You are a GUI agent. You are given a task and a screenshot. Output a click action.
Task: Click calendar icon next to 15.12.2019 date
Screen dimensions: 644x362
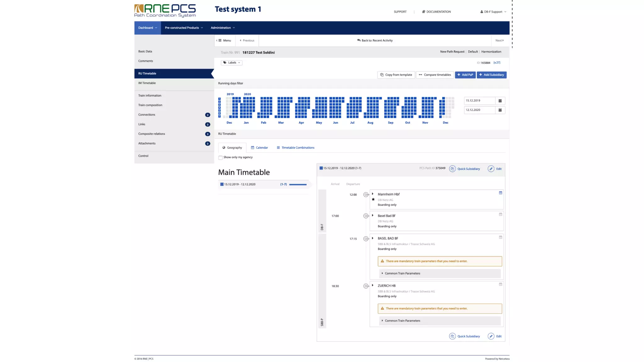(x=500, y=101)
